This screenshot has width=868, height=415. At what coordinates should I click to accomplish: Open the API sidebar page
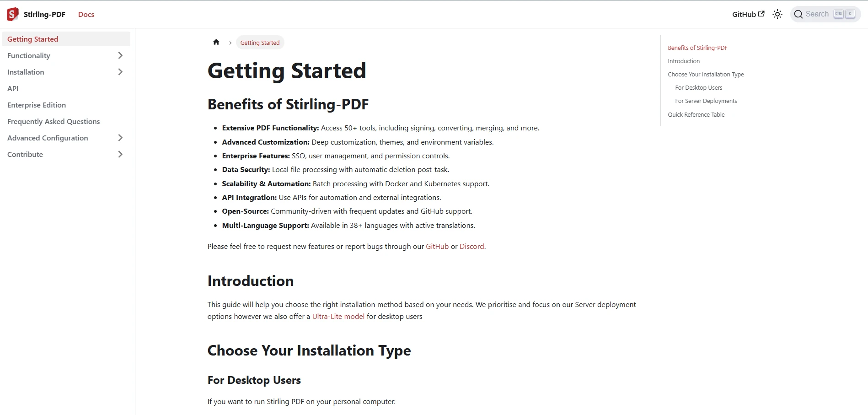click(x=13, y=88)
